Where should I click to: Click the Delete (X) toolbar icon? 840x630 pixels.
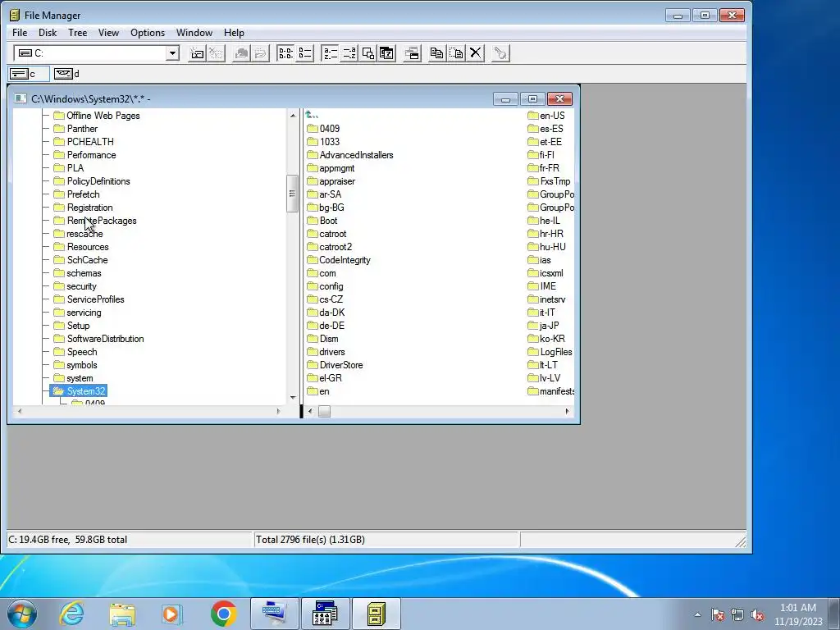[475, 53]
